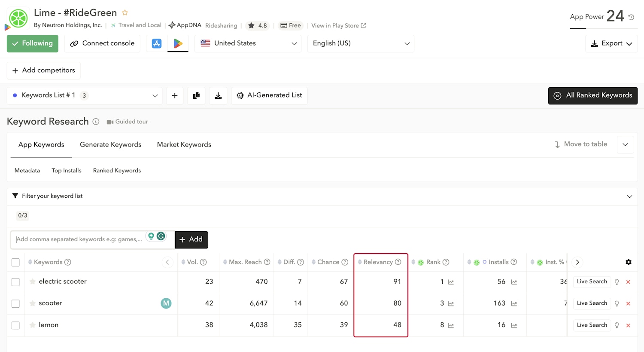Click the AppDNA Ridesharing label
This screenshot has width=644, height=352.
203,25
